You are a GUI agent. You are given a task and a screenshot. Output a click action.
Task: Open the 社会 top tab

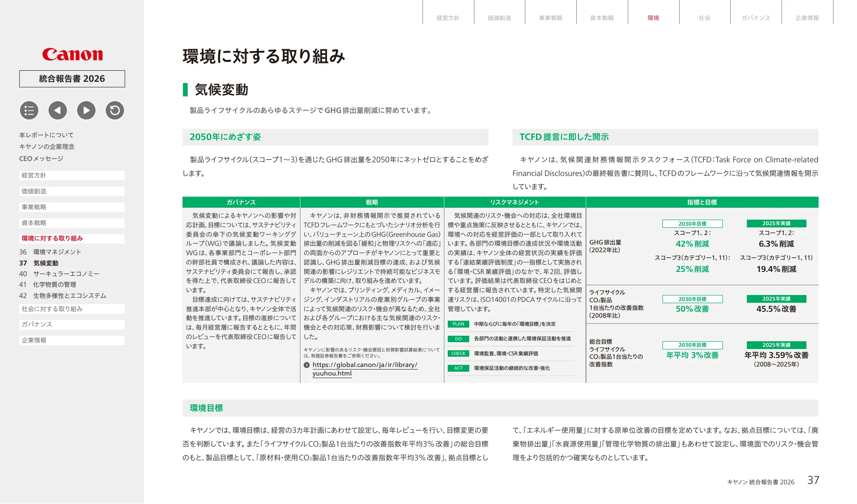click(705, 18)
